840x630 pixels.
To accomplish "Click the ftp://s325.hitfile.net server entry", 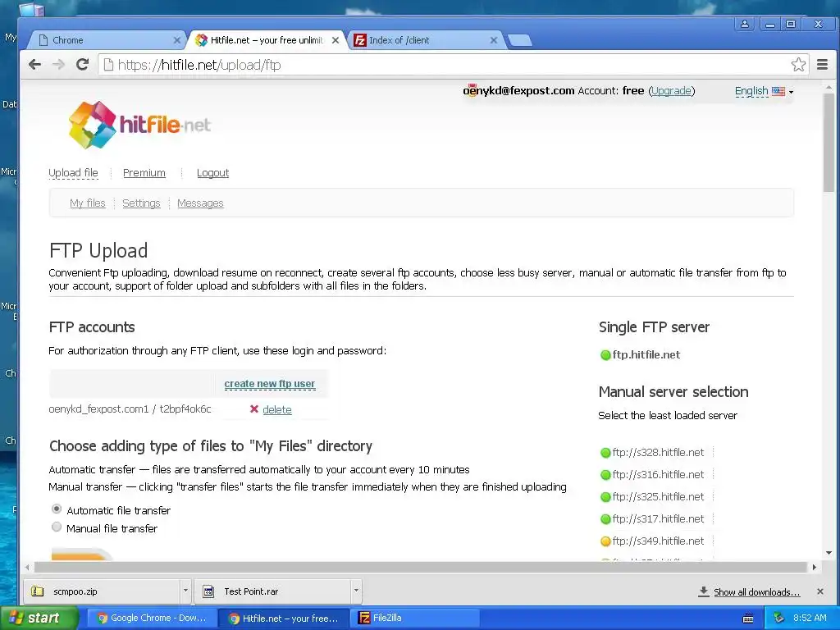I will tap(658, 496).
